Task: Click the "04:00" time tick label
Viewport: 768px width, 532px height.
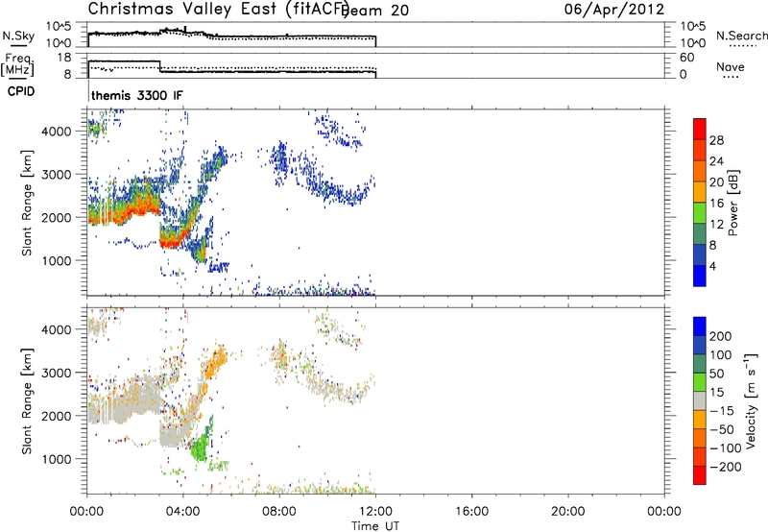Action: tap(183, 512)
